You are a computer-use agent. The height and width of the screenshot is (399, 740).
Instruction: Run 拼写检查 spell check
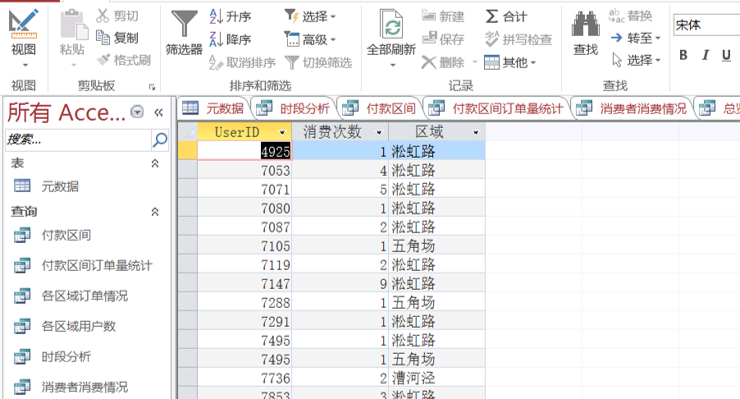[519, 39]
